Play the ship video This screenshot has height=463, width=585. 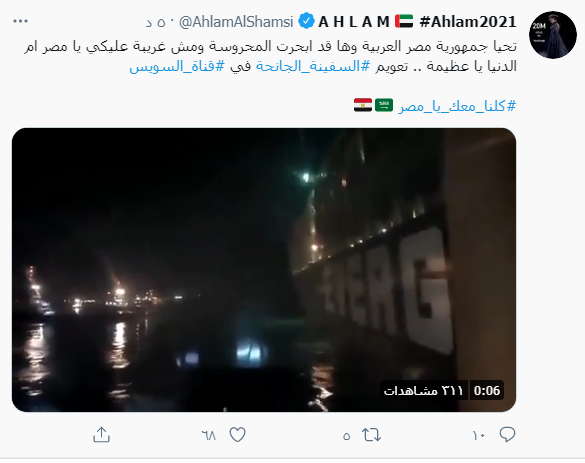(x=264, y=270)
